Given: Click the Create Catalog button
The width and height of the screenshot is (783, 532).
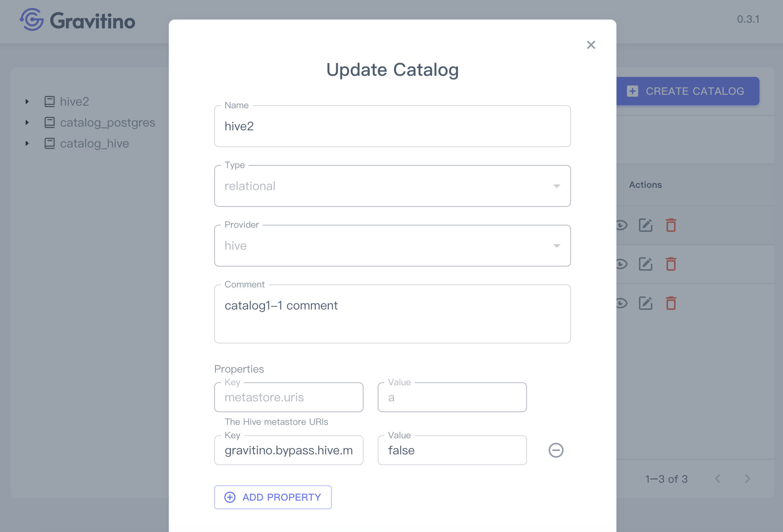Looking at the screenshot, I should coord(687,91).
